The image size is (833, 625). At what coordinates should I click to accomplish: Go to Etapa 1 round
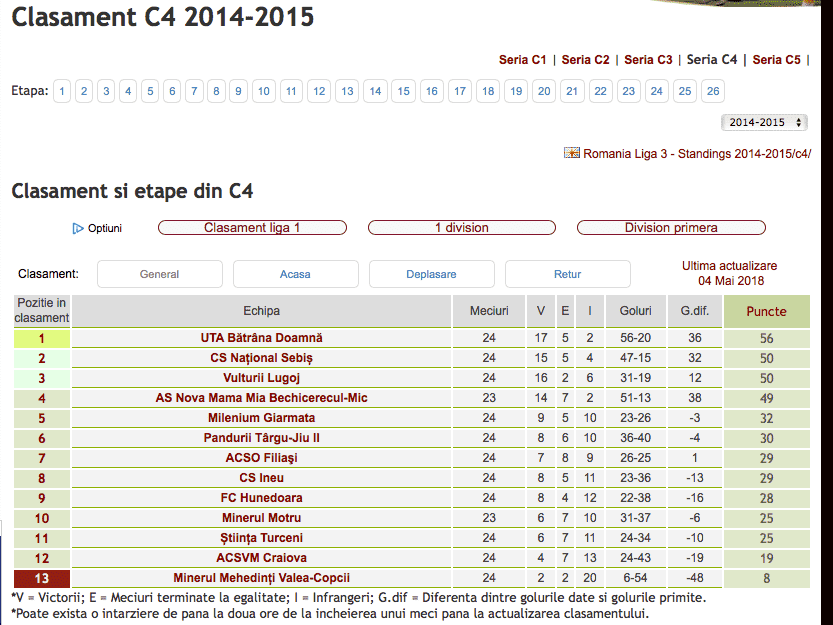[62, 91]
